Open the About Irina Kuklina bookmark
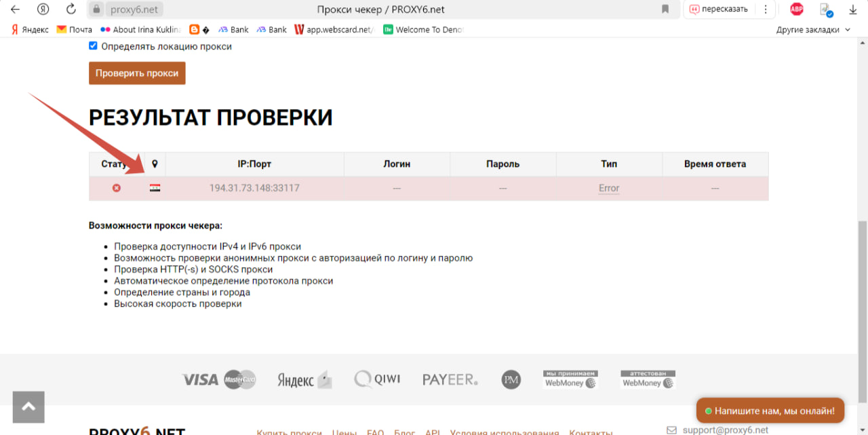The image size is (868, 435). pyautogui.click(x=140, y=30)
